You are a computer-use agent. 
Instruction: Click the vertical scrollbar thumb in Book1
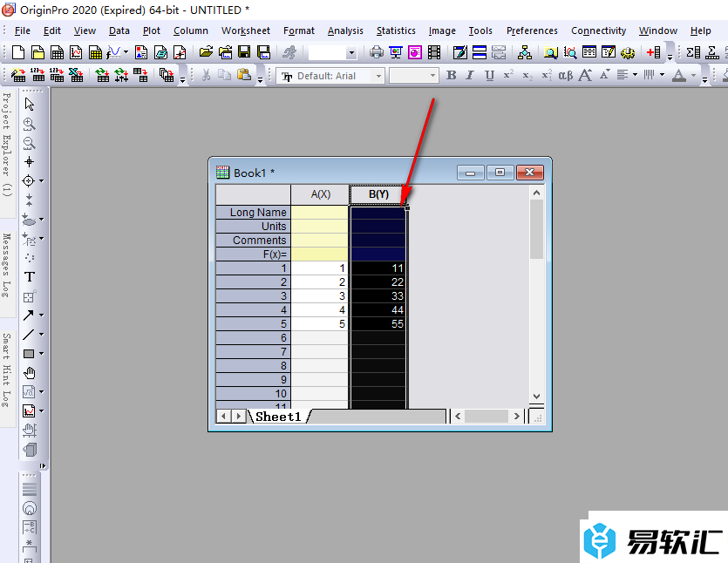pyautogui.click(x=537, y=229)
